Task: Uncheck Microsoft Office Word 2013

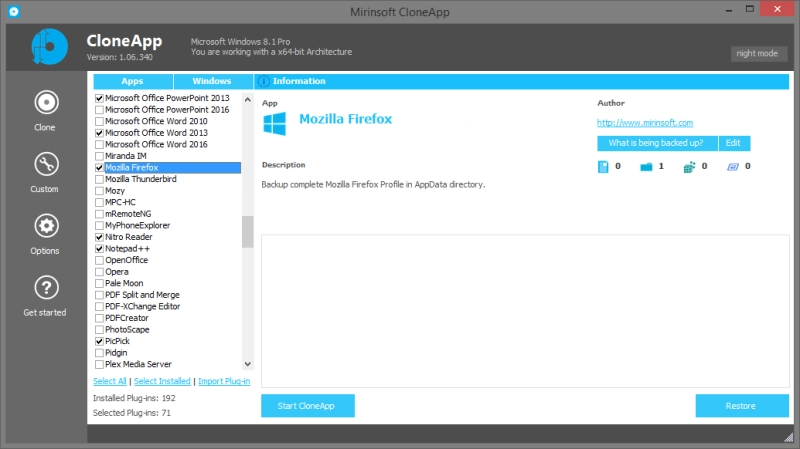Action: 99,133
